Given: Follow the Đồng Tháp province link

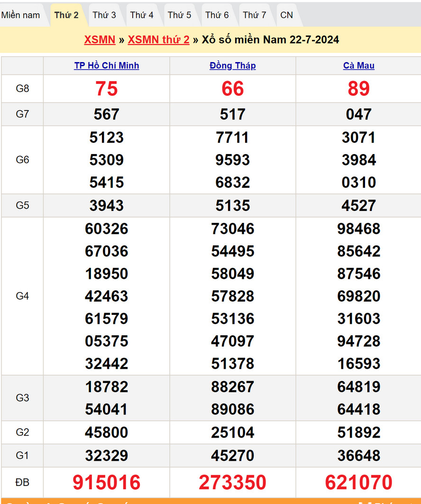Looking at the screenshot, I should tap(233, 66).
